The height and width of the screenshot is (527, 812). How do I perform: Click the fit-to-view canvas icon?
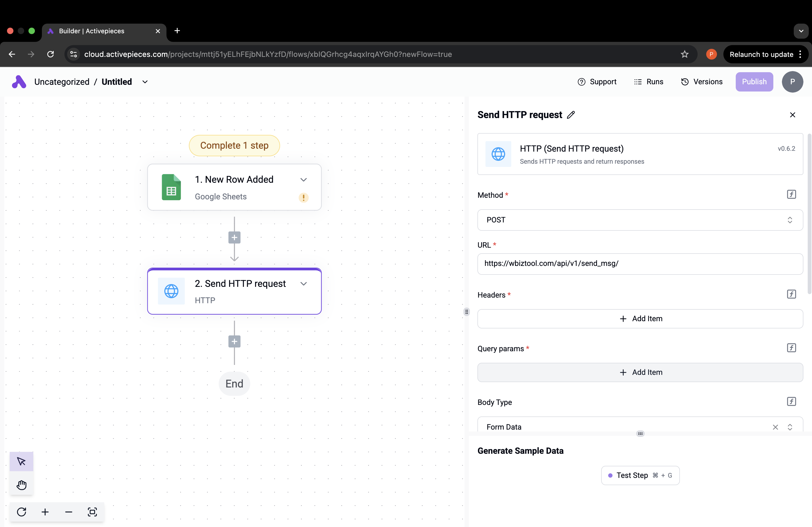[x=92, y=512]
